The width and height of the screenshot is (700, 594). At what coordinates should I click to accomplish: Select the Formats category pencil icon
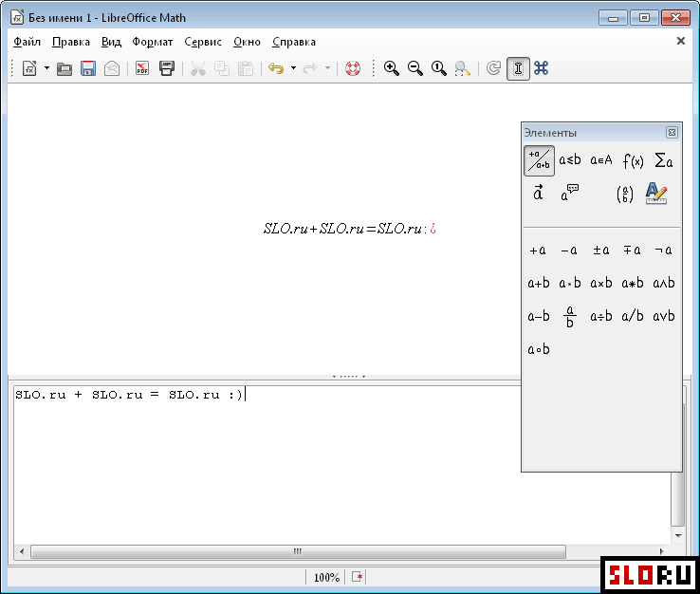click(x=655, y=194)
